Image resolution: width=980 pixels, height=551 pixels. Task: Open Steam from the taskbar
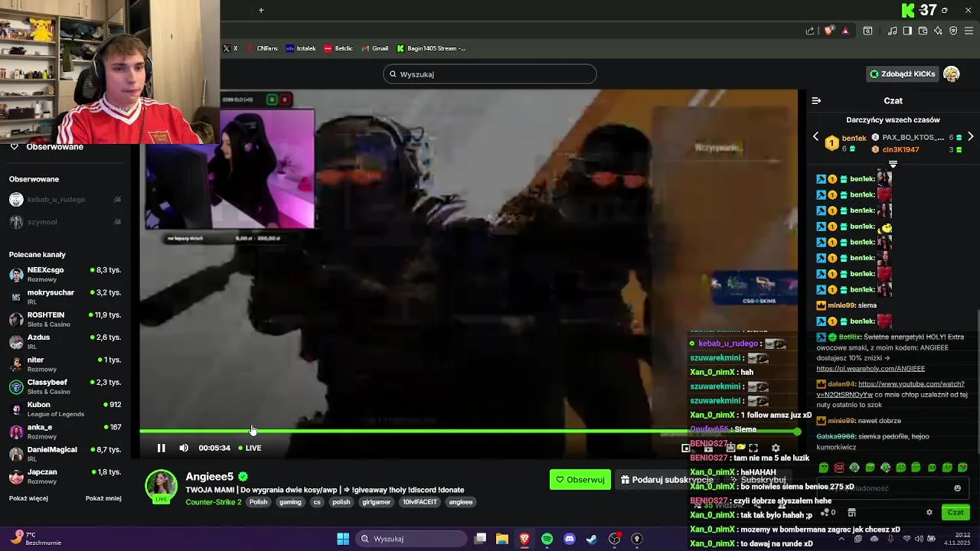pos(592,539)
